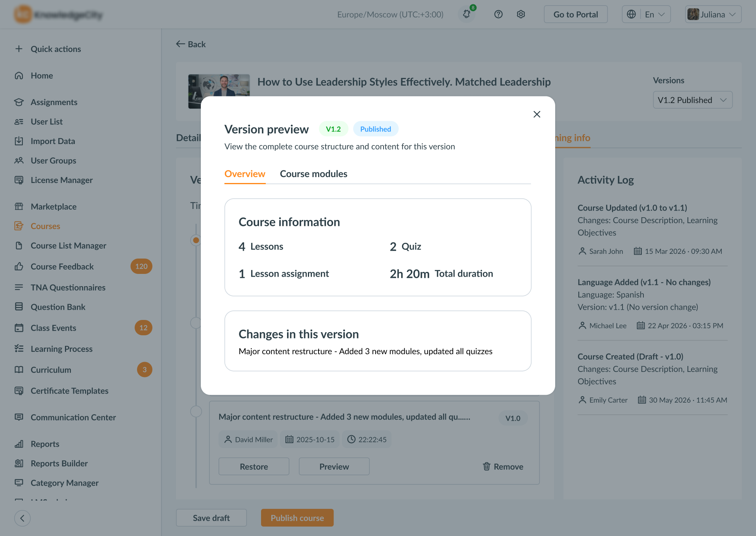The width and height of the screenshot is (756, 536).
Task: Switch to the Course modules tab
Action: pyautogui.click(x=313, y=174)
